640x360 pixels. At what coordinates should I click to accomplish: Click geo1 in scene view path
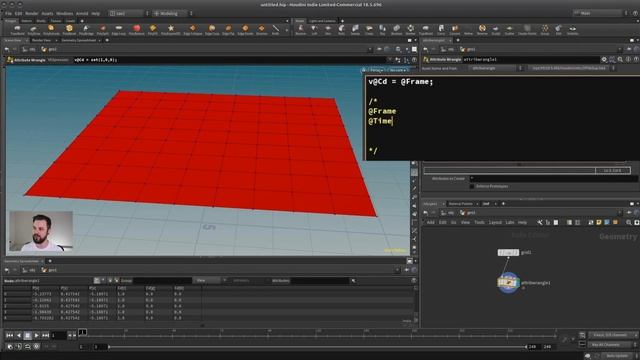coord(49,49)
